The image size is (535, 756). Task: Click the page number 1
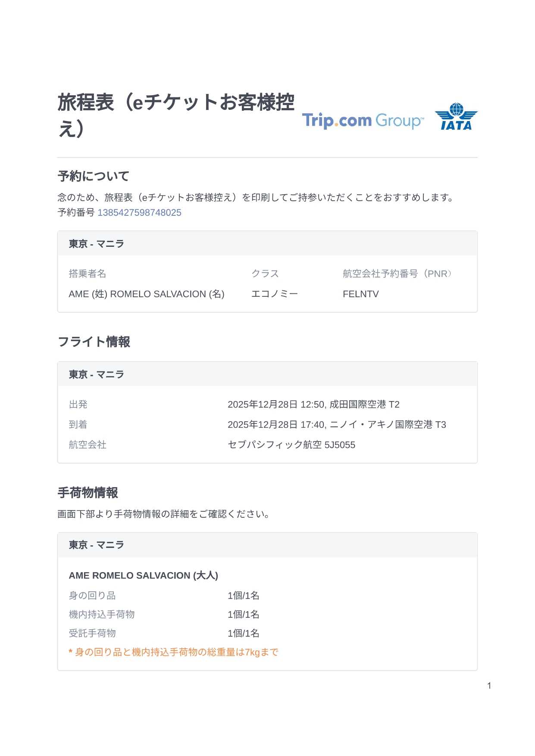pos(489,686)
